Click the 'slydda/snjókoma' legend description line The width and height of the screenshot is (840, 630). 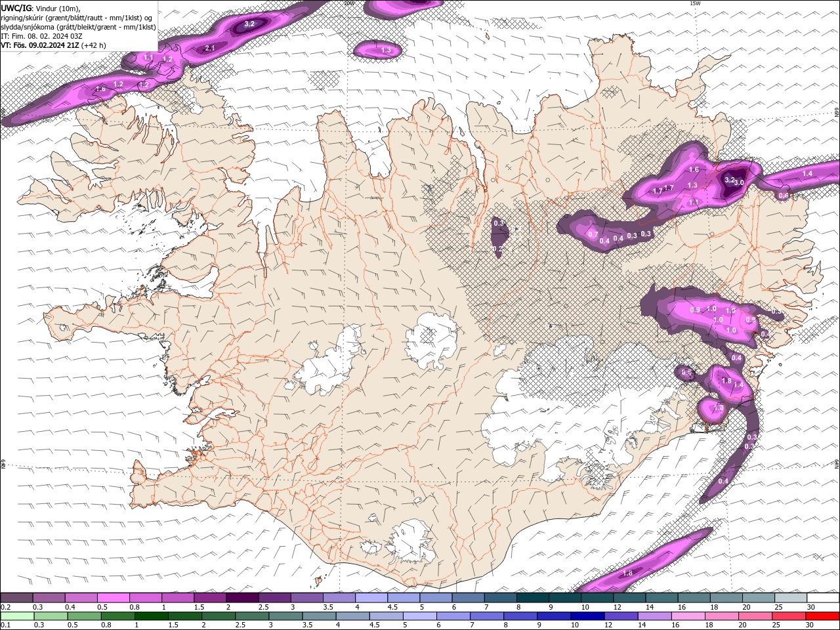click(x=78, y=27)
